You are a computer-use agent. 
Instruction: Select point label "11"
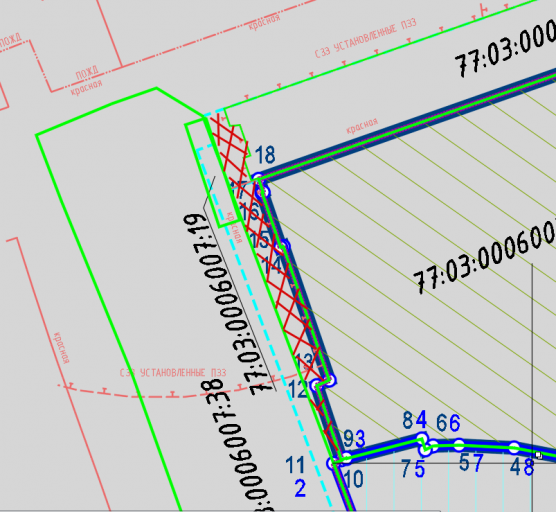295,465
